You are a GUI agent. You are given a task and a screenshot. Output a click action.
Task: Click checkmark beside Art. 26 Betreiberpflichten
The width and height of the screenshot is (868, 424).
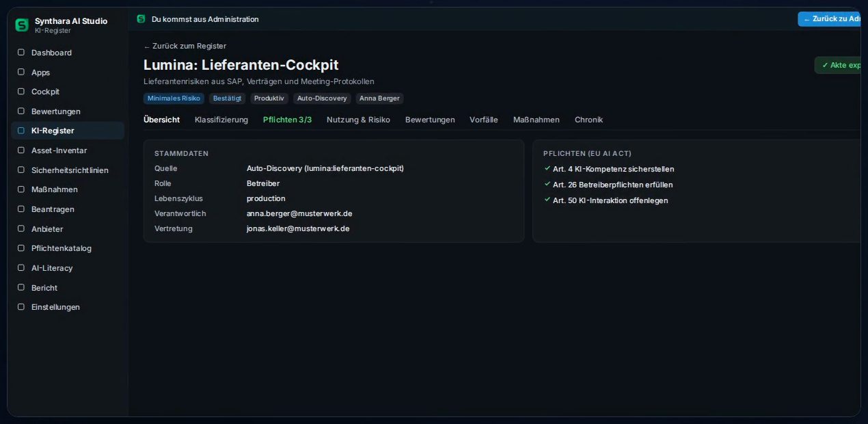point(547,184)
